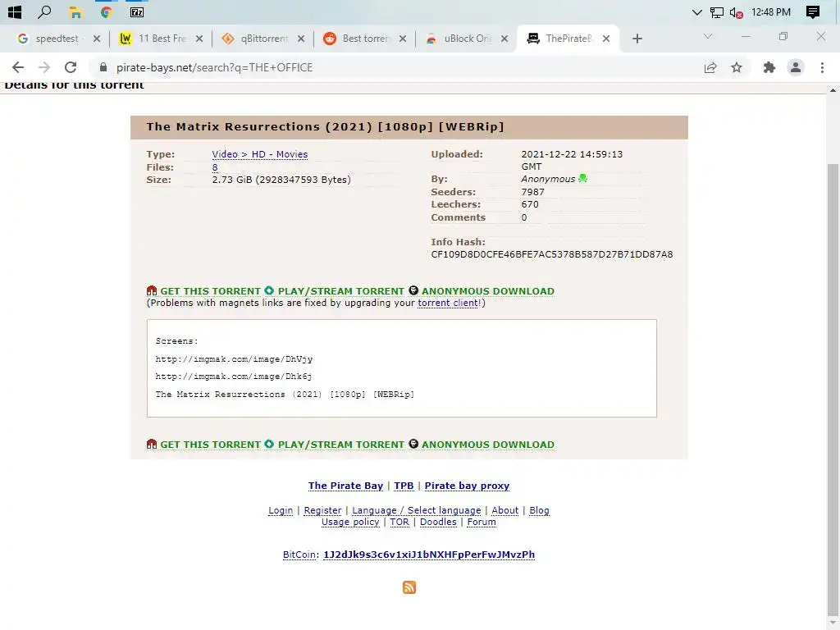
Task: Open the Forum link
Action: (x=482, y=523)
